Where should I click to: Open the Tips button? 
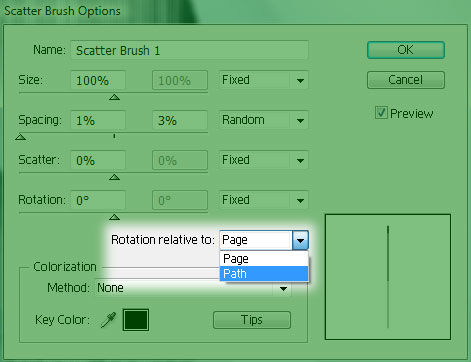pyautogui.click(x=252, y=320)
